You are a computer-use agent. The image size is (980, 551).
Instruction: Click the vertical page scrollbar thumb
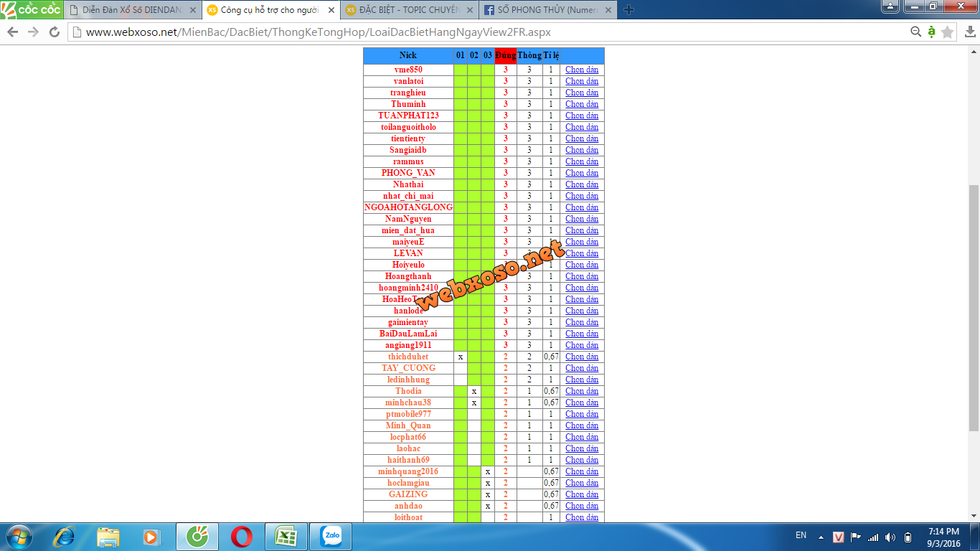pos(974,307)
